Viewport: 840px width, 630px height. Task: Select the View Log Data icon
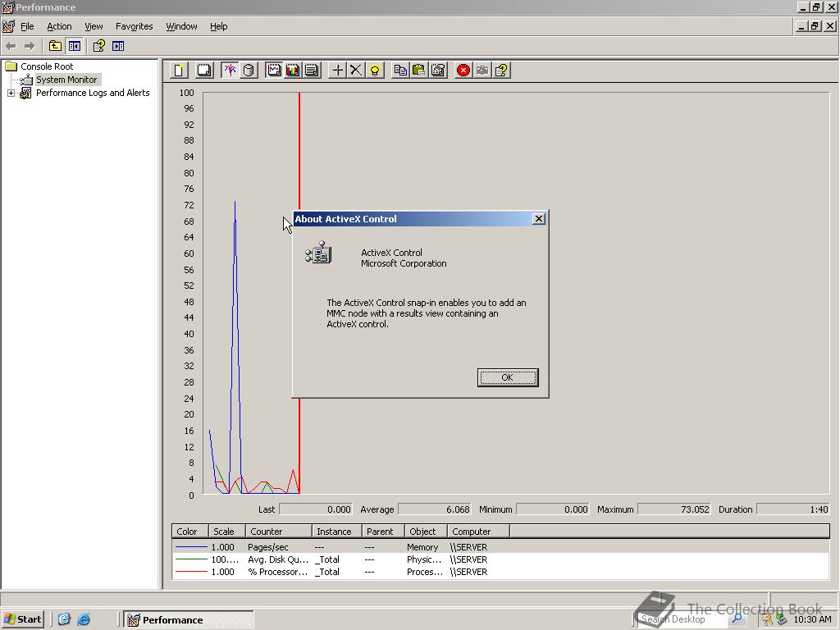click(x=249, y=71)
